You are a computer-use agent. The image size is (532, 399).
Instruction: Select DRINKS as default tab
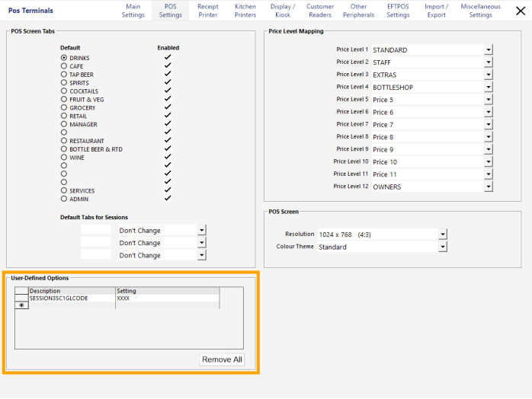click(64, 58)
